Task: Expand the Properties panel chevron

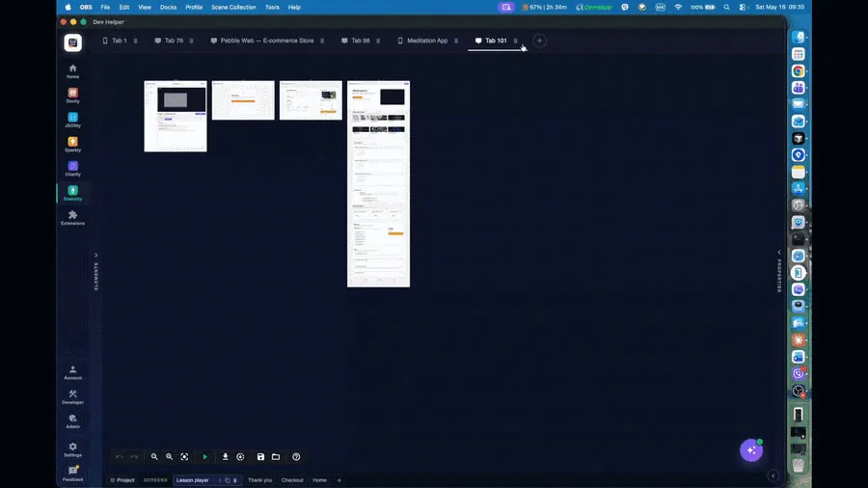Action: (x=779, y=253)
